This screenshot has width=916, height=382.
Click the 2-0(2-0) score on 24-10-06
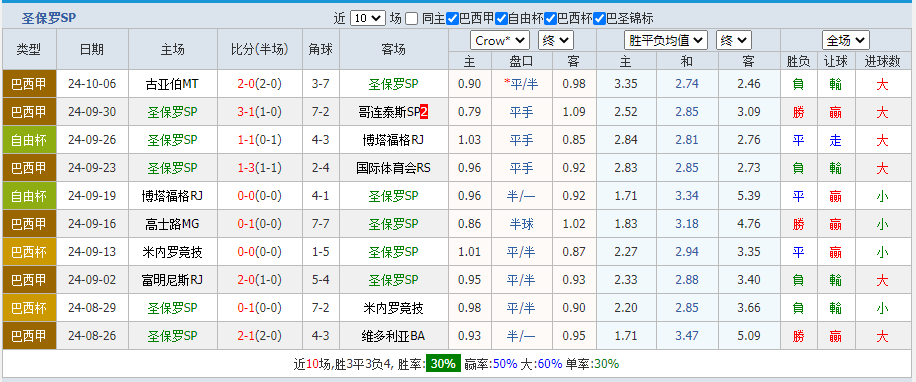point(260,84)
